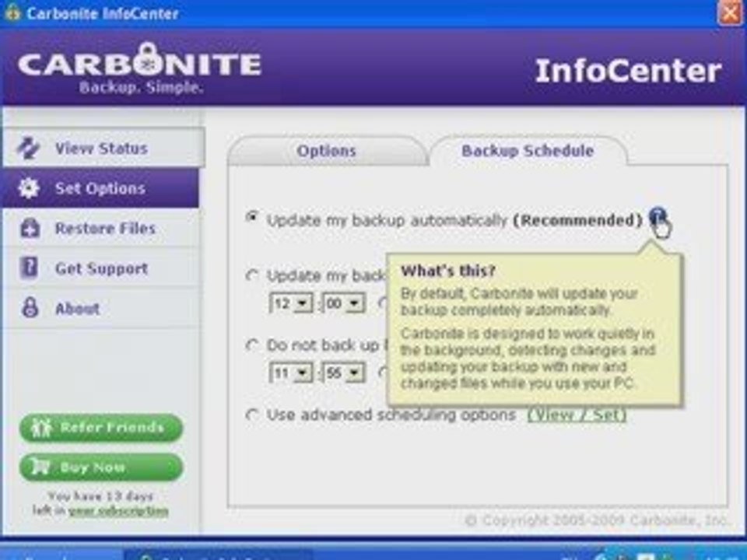Click the Carbonite title bar icon

coord(12,13)
